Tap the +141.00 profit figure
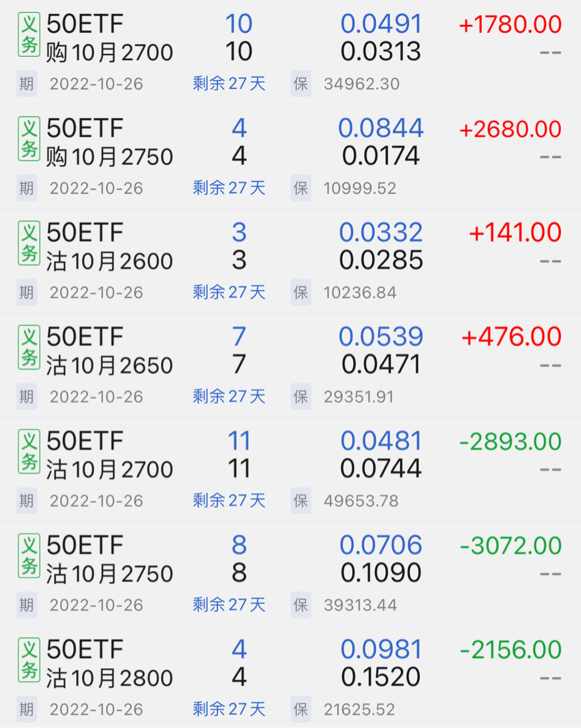This screenshot has height=728, width=581. pyautogui.click(x=515, y=233)
